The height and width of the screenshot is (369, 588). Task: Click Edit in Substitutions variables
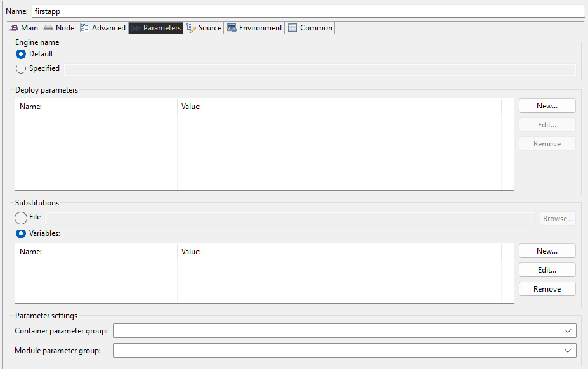click(547, 270)
